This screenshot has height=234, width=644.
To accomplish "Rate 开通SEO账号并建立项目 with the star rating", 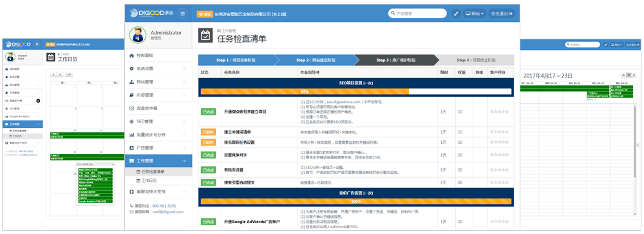I will [499, 112].
